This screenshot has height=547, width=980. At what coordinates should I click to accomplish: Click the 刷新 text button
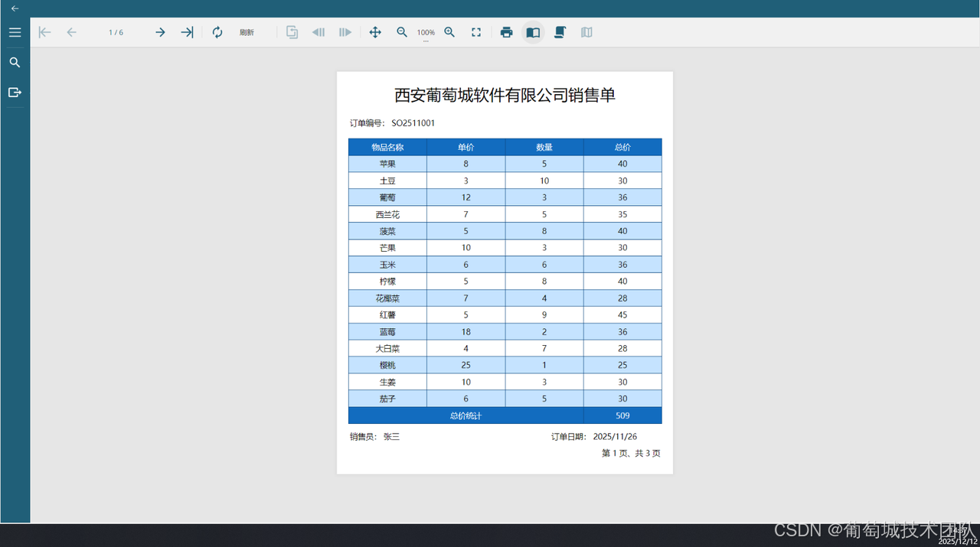coord(247,32)
